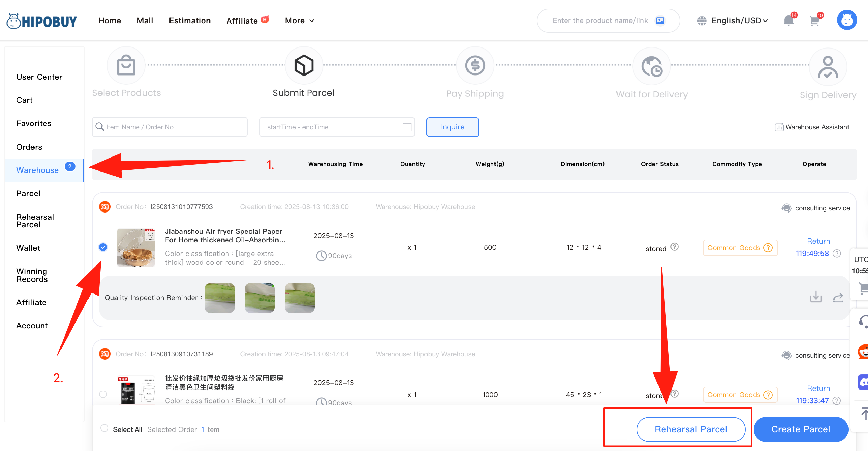This screenshot has height=451, width=868.
Task: Go to the Home page
Action: [110, 21]
